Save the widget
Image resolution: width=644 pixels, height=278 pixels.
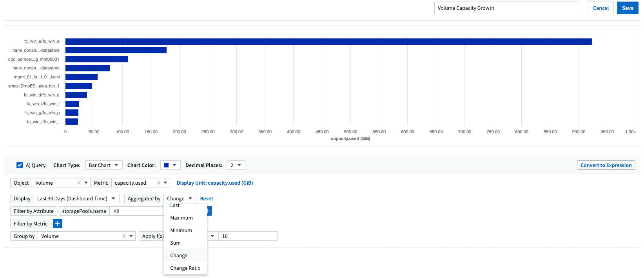[x=627, y=8]
